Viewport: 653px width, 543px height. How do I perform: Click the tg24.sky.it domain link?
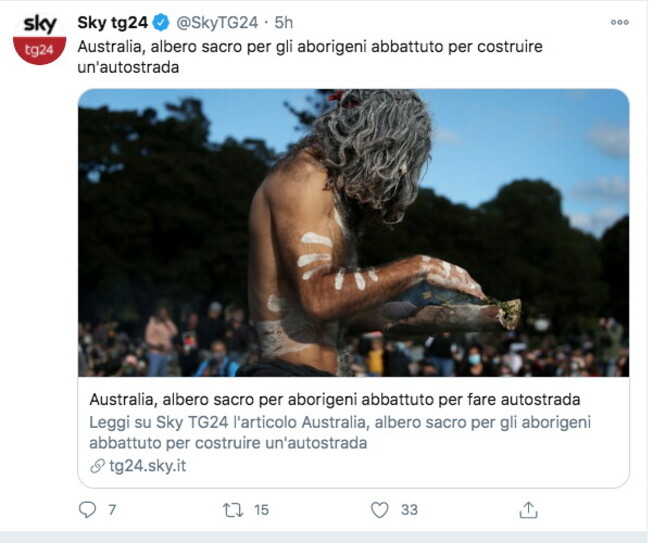(147, 466)
